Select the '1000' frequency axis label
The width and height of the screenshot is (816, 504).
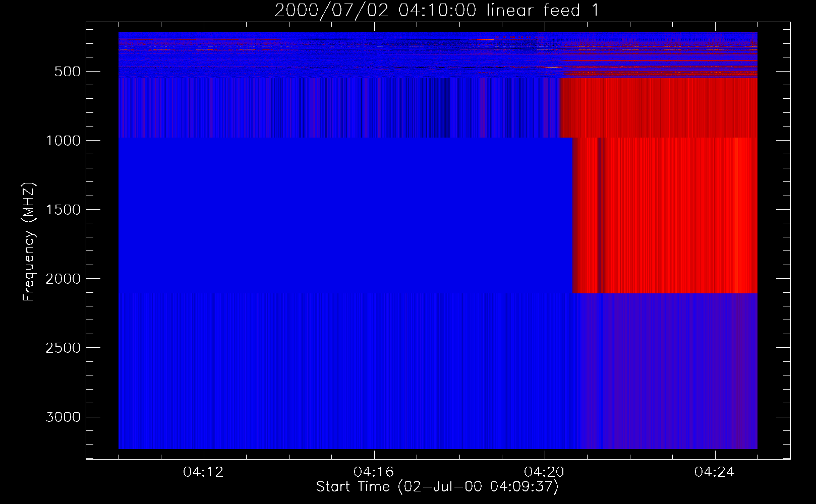(63, 141)
